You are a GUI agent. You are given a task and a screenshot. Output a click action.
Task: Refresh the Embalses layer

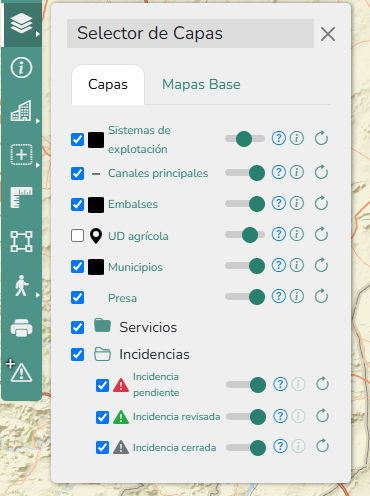321,203
